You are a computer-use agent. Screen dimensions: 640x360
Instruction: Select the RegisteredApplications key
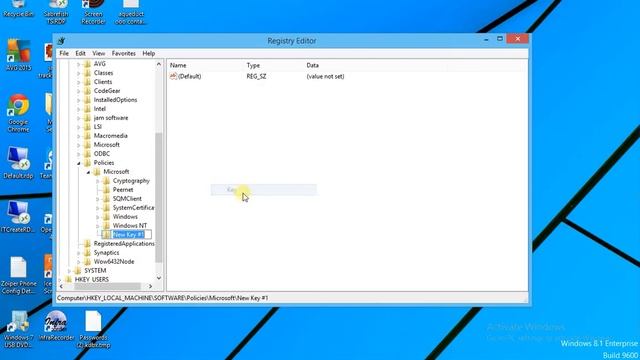124,244
